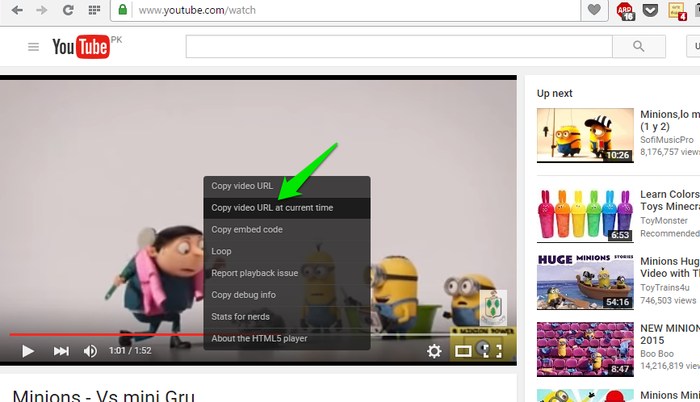The width and height of the screenshot is (700, 402).
Task: Open the SofiMusicPro channel link
Action: coord(667,140)
